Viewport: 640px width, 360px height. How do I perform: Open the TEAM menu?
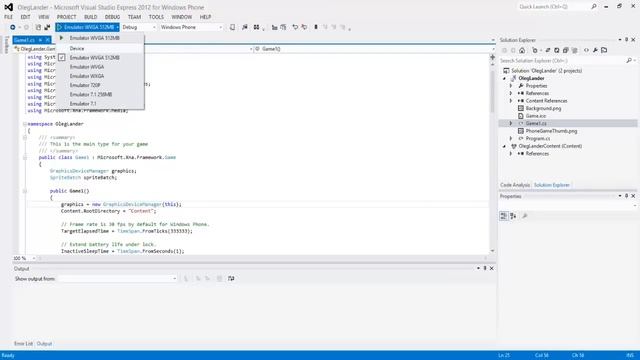click(x=134, y=17)
